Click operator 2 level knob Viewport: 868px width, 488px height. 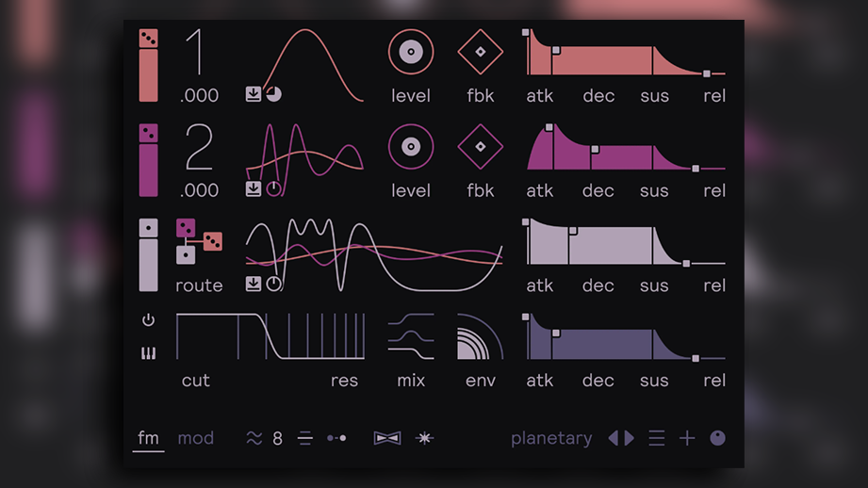coord(411,147)
